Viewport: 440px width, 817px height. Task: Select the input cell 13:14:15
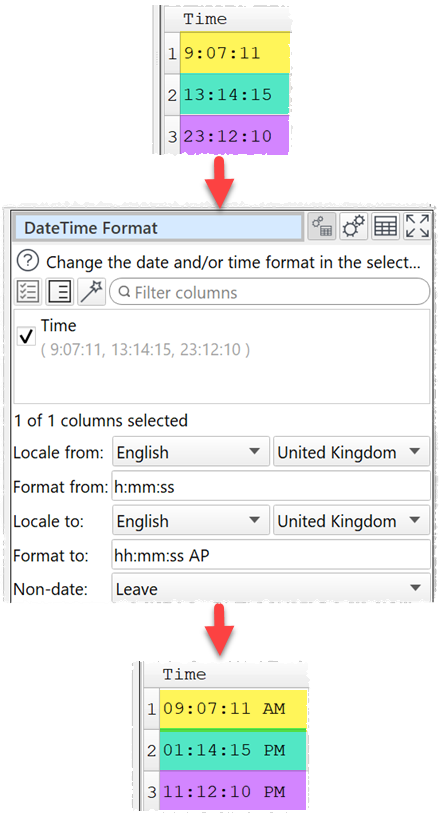pyautogui.click(x=235, y=95)
